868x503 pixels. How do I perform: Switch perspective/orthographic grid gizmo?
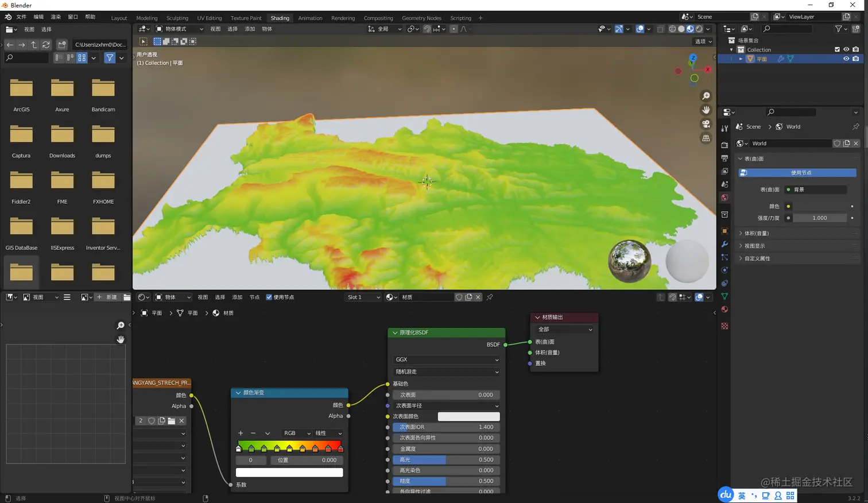tap(706, 138)
